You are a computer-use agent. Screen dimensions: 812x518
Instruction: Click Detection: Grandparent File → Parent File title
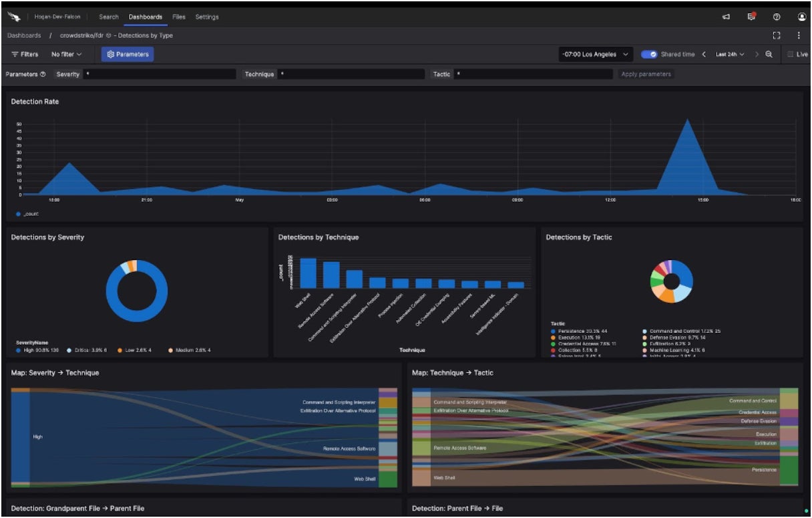pyautogui.click(x=77, y=509)
